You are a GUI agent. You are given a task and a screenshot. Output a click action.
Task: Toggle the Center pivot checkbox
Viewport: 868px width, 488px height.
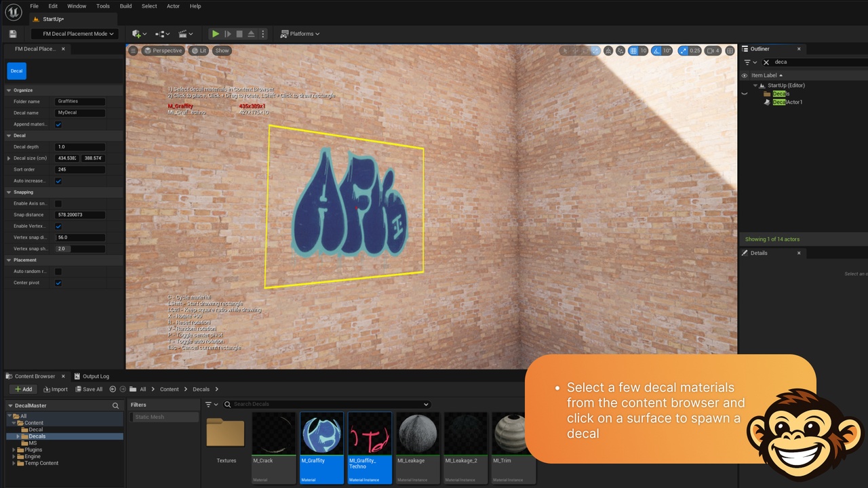click(x=58, y=283)
